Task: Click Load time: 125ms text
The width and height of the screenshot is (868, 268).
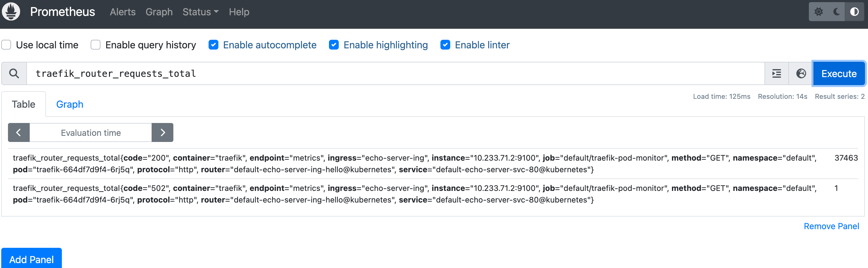Action: coord(721,97)
